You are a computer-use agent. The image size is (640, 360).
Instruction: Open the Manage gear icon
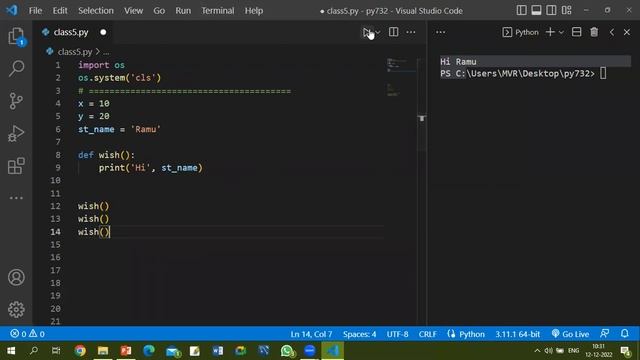16,309
